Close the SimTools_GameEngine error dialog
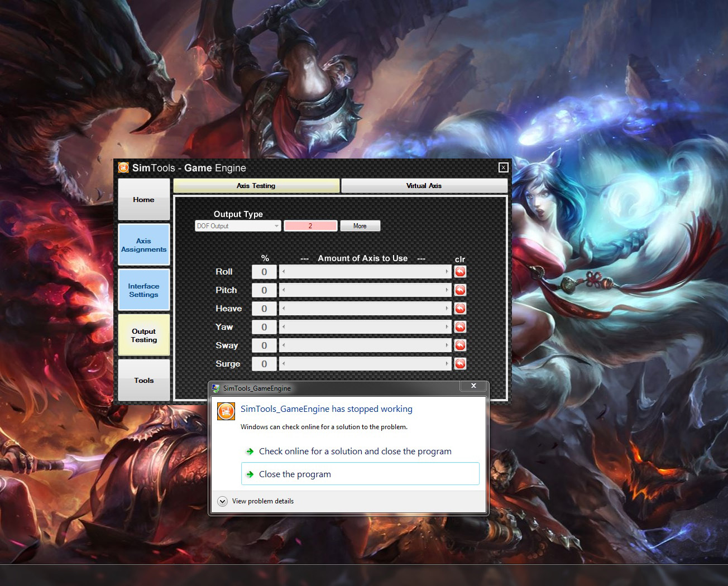Image resolution: width=728 pixels, height=586 pixels. point(473,386)
